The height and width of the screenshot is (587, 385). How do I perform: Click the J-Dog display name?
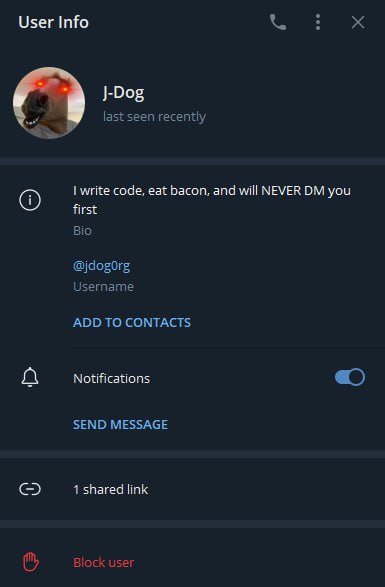pyautogui.click(x=124, y=92)
